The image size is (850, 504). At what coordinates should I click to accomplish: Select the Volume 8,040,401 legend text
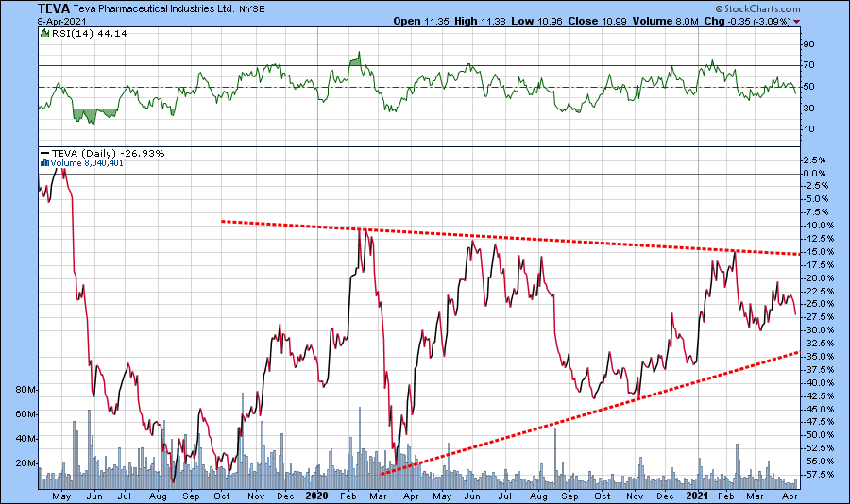[84, 162]
